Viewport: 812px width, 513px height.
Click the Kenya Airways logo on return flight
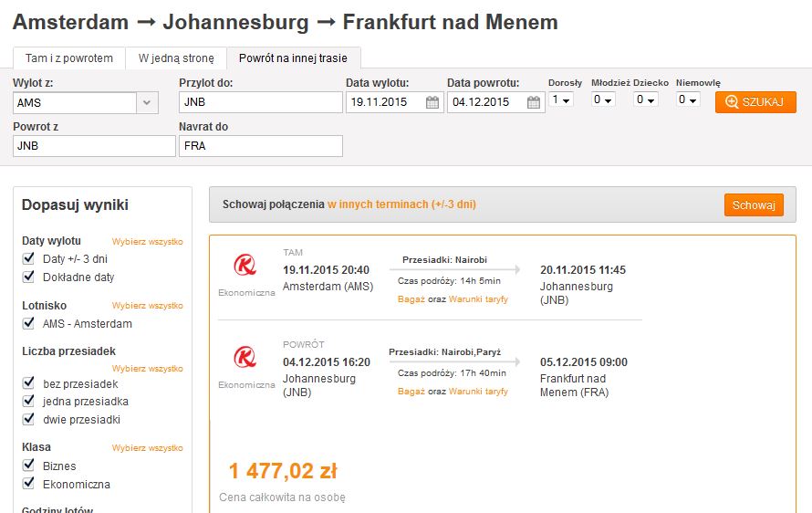[245, 358]
